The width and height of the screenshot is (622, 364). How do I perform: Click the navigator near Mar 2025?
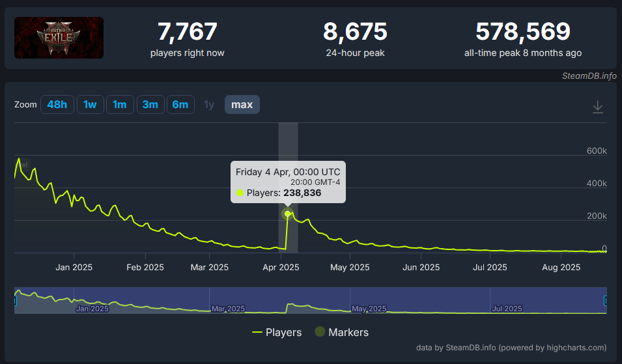[228, 309]
